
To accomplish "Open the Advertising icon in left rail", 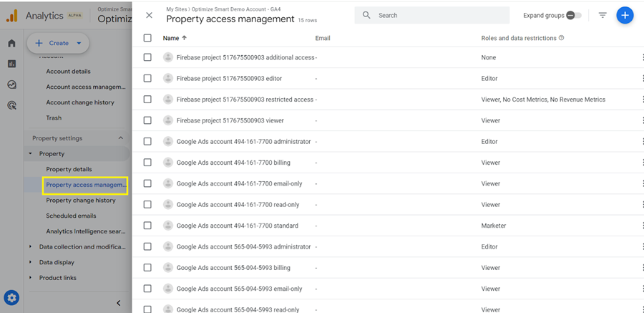I will [11, 106].
